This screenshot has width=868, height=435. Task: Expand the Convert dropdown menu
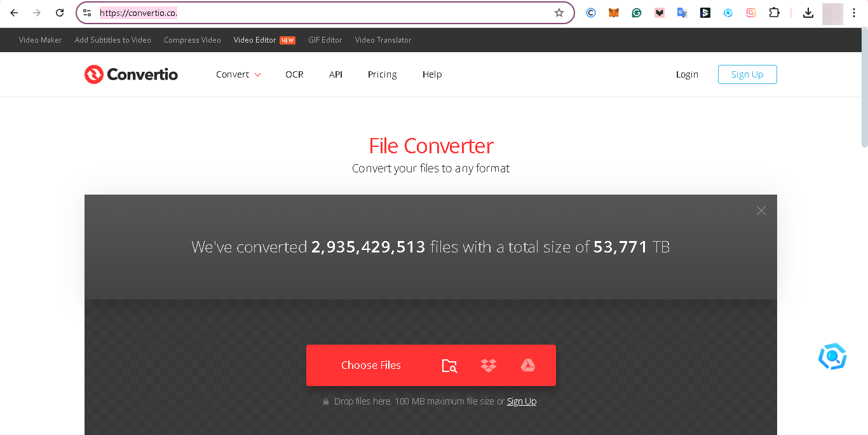coord(238,74)
